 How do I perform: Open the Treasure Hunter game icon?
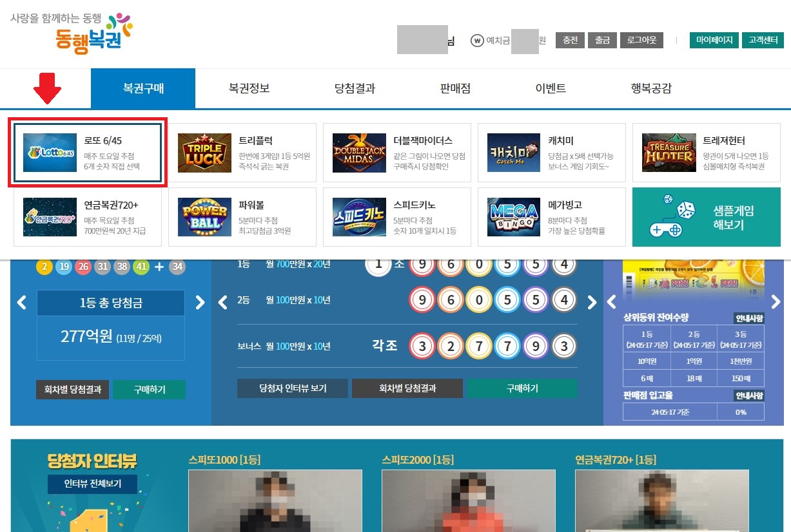click(669, 153)
